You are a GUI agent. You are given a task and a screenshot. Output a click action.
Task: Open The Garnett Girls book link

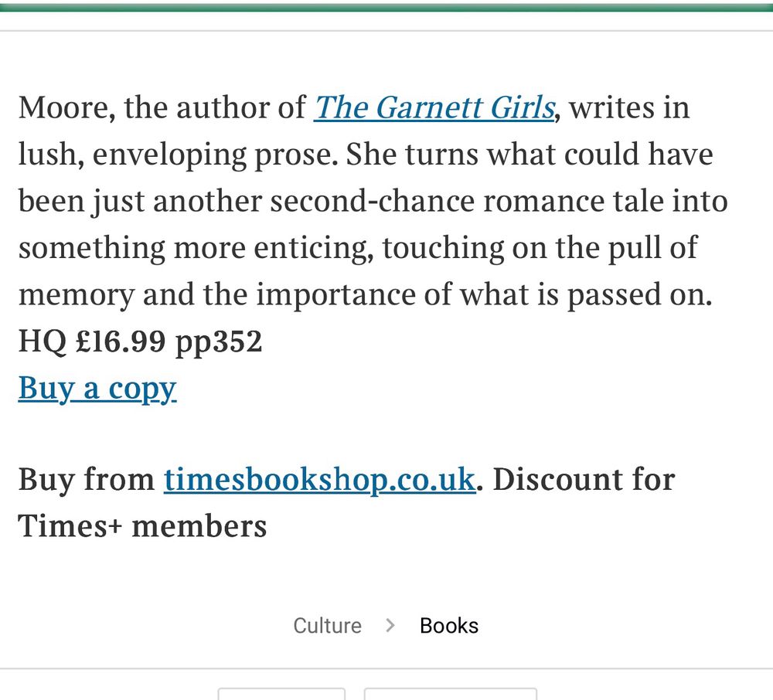[x=434, y=107]
